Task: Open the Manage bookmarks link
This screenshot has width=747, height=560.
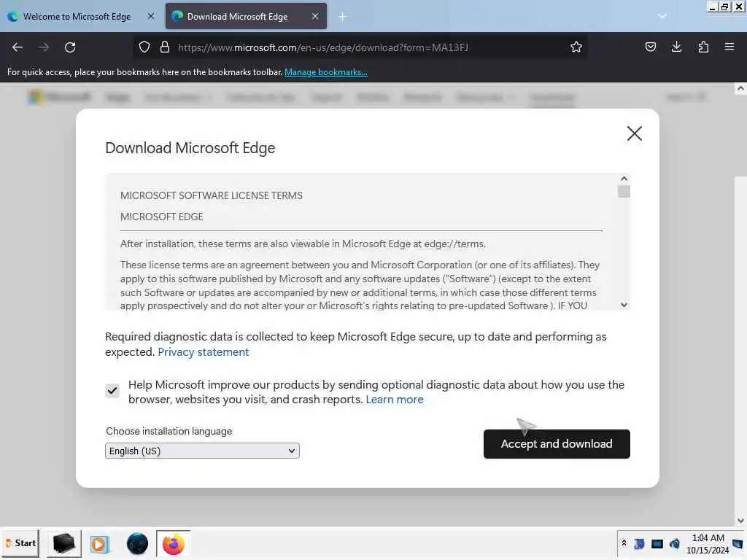Action: tap(326, 72)
